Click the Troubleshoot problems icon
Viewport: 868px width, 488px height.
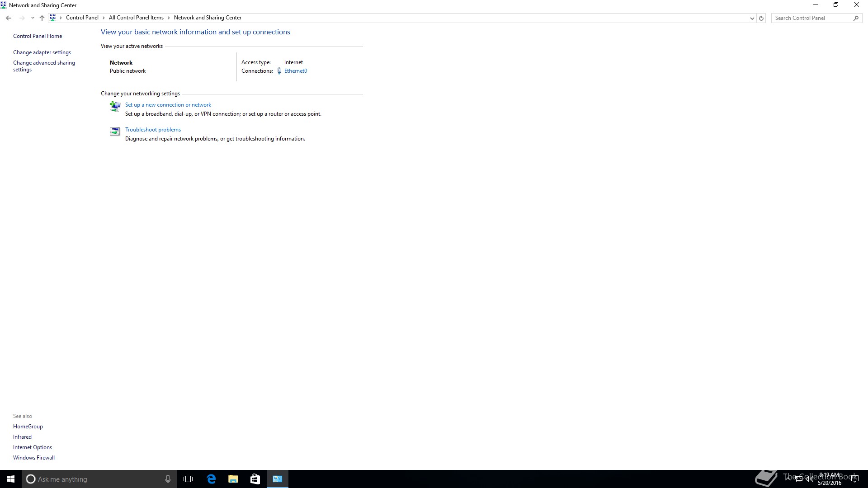point(115,131)
